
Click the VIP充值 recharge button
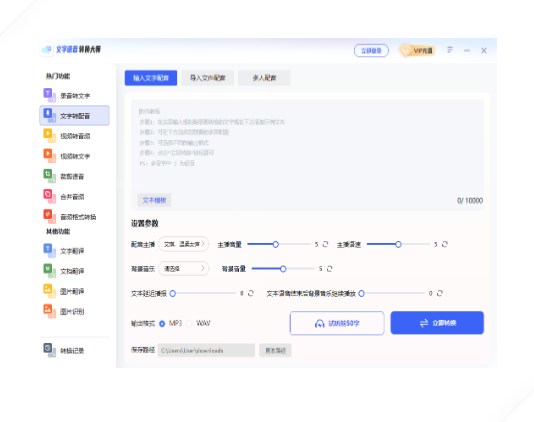point(418,51)
